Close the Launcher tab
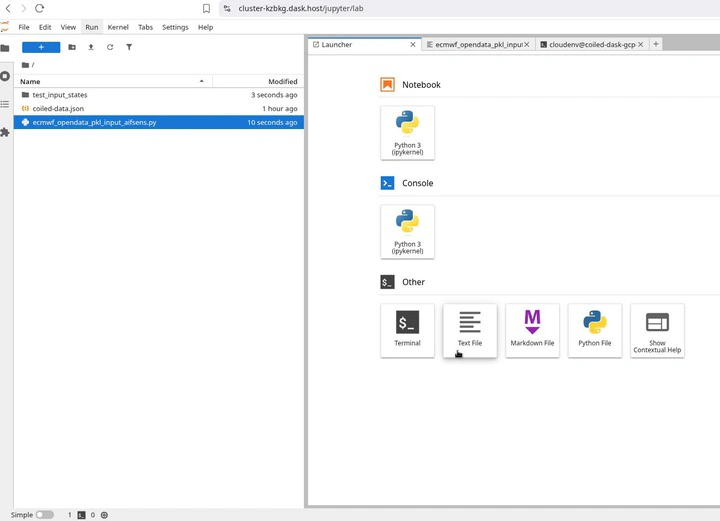720x521 pixels. (413, 45)
